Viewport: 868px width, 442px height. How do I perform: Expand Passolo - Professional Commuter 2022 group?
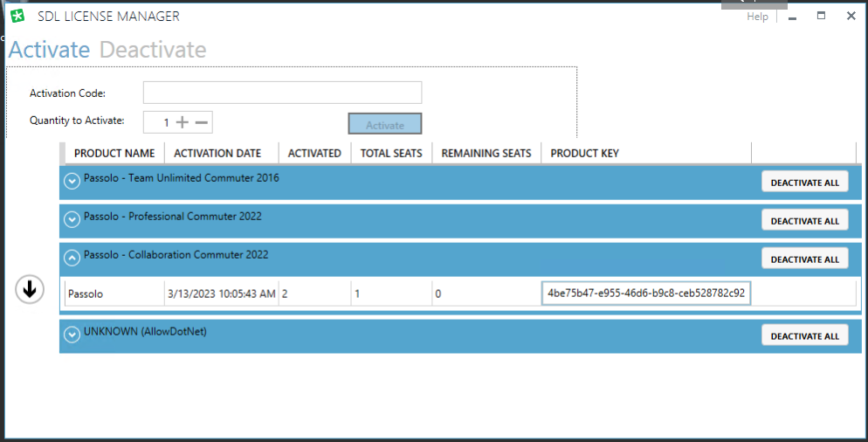[72, 219]
